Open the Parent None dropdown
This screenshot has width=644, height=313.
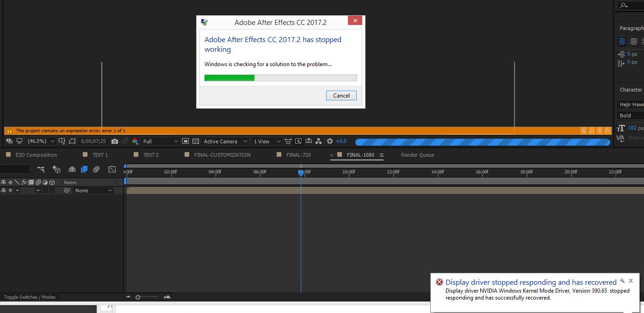point(93,190)
